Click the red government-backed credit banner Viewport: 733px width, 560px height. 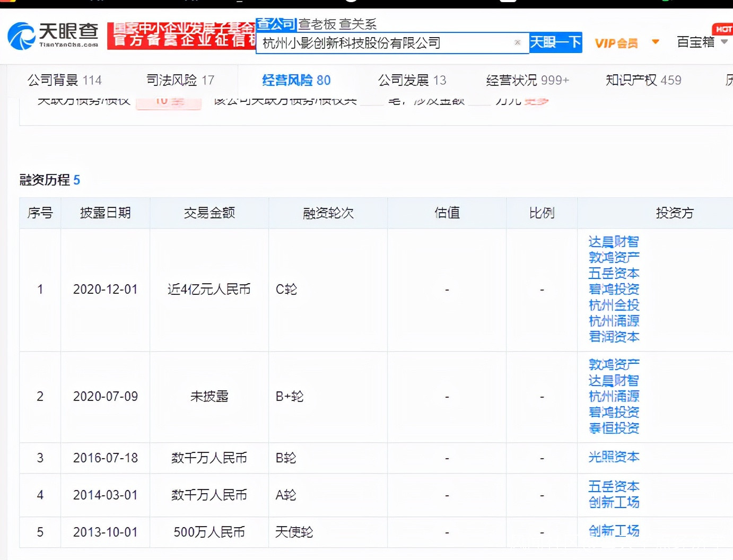[181, 36]
